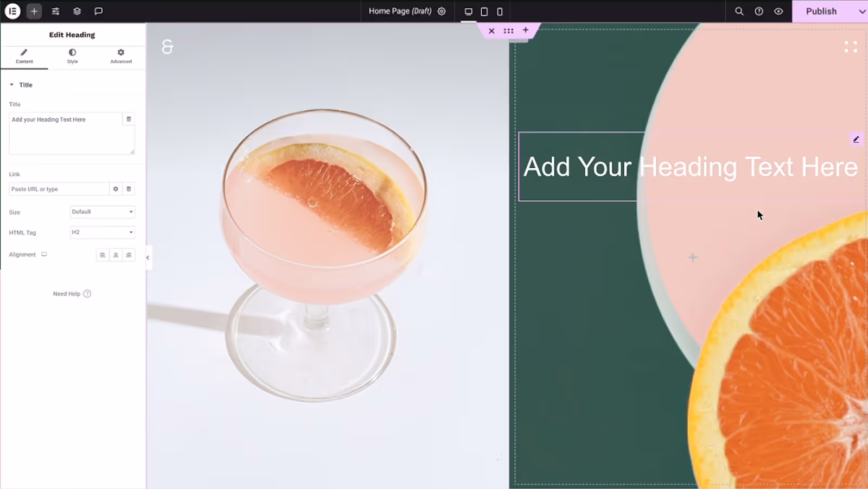Viewport: 868px width, 489px height.
Task: Switch to the Advanced tab
Action: coord(120,56)
